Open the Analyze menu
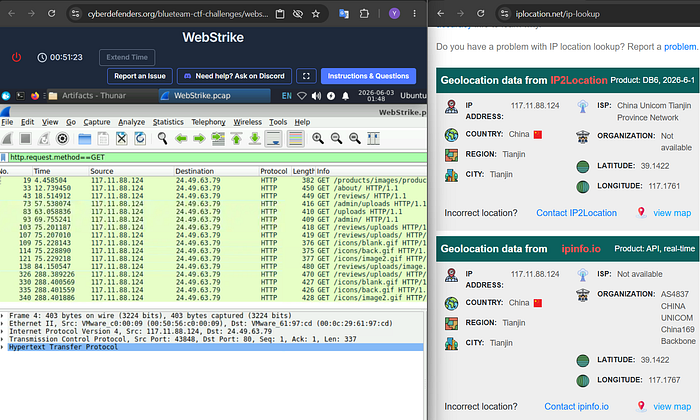This screenshot has width=700, height=420. tap(131, 122)
